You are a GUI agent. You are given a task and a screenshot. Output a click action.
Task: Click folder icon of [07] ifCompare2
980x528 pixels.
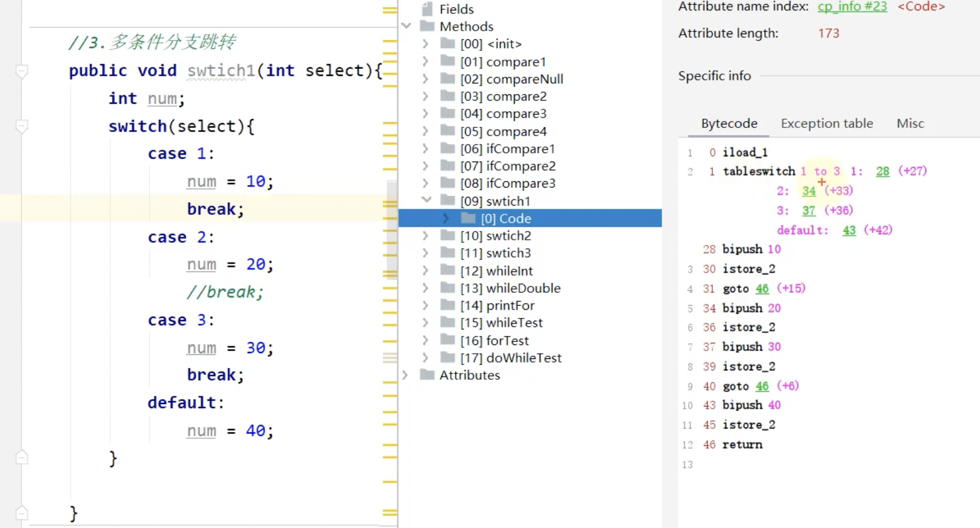tap(448, 166)
